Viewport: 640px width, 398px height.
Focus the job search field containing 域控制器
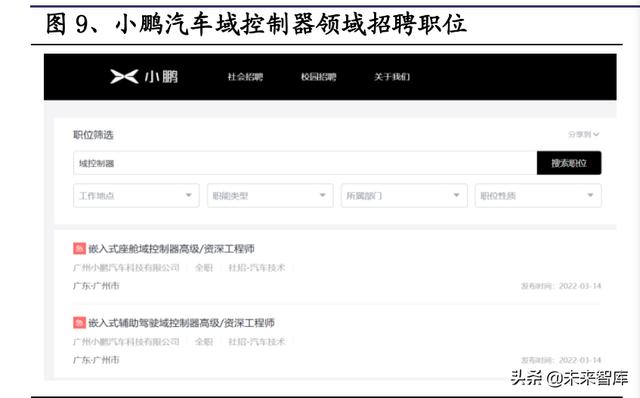click(305, 163)
